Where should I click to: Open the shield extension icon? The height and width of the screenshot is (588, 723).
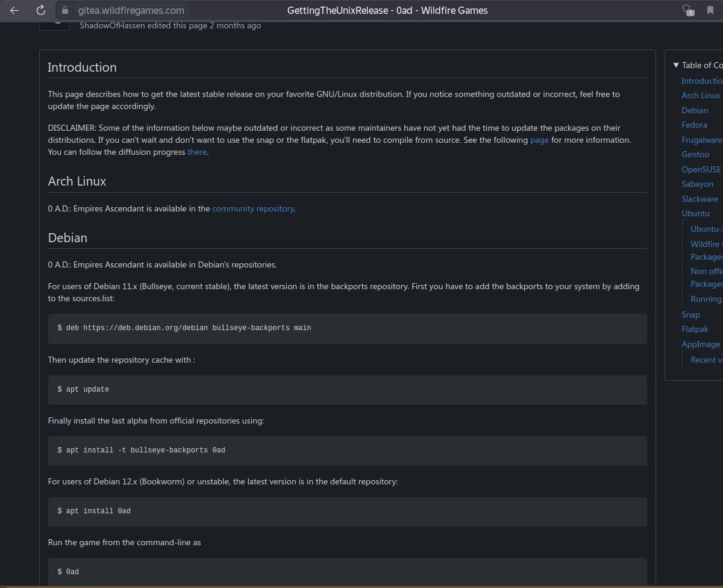(687, 10)
